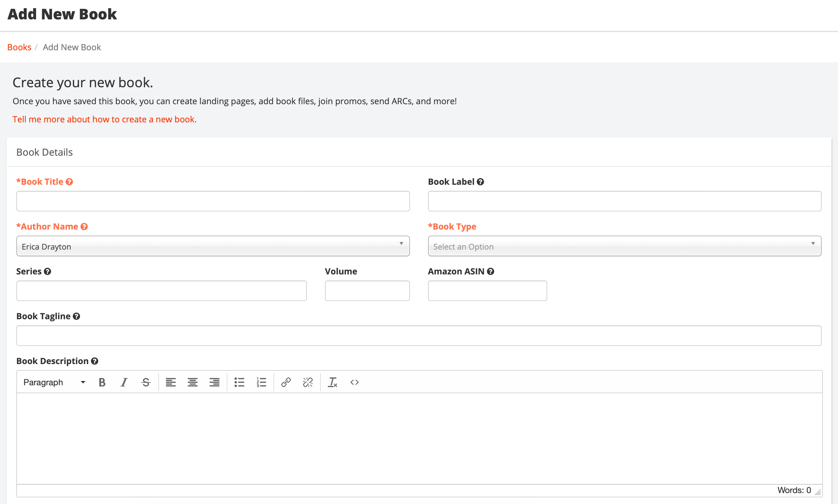Open the Book Title help tooltip
Screen dimensions: 838x504
[69, 182]
